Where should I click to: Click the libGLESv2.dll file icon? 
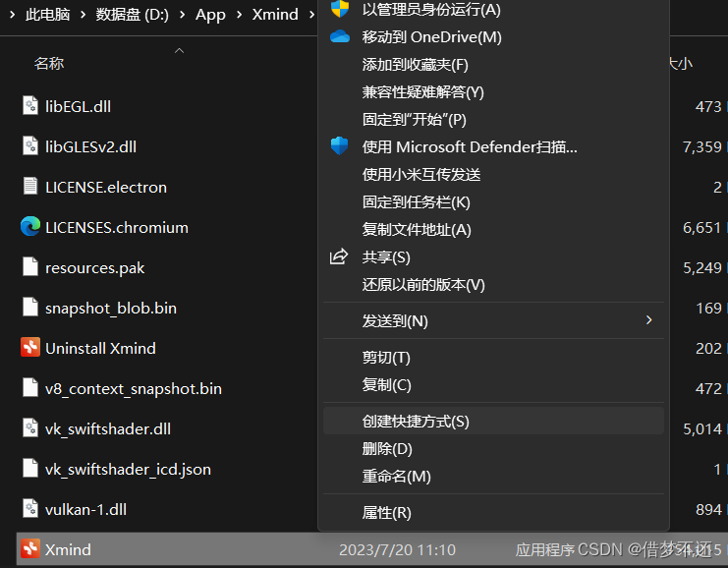pyautogui.click(x=30, y=145)
